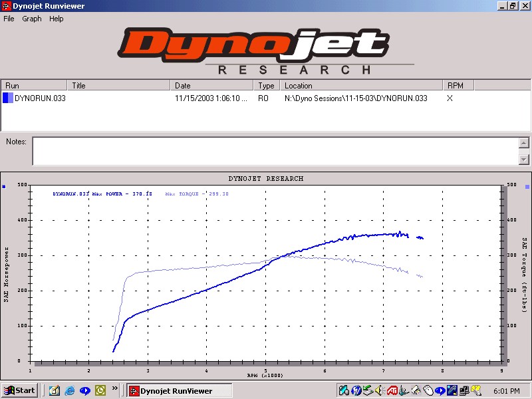The width and height of the screenshot is (532, 399).
Task: Open the Windows Start menu
Action: pos(19,390)
